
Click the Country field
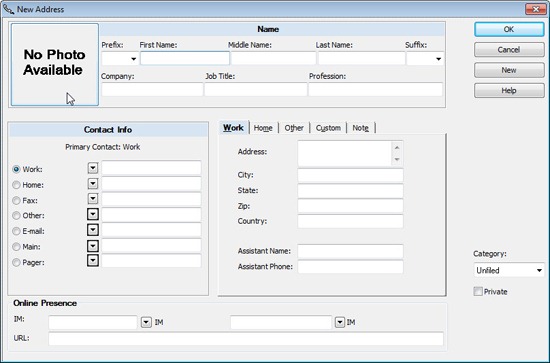[x=350, y=221]
